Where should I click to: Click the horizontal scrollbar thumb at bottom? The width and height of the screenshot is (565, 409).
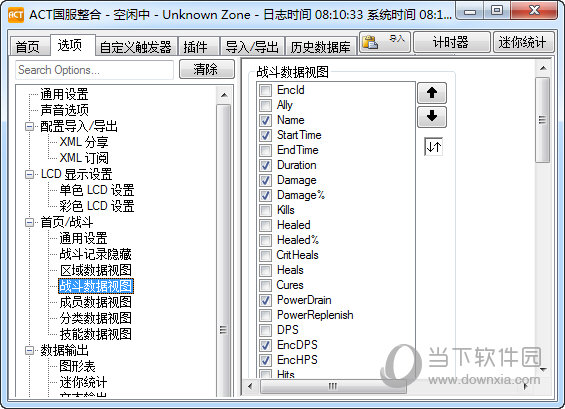(333, 386)
